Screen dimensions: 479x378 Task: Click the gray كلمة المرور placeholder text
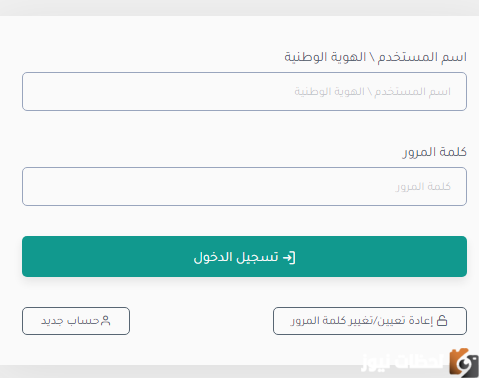coord(423,186)
